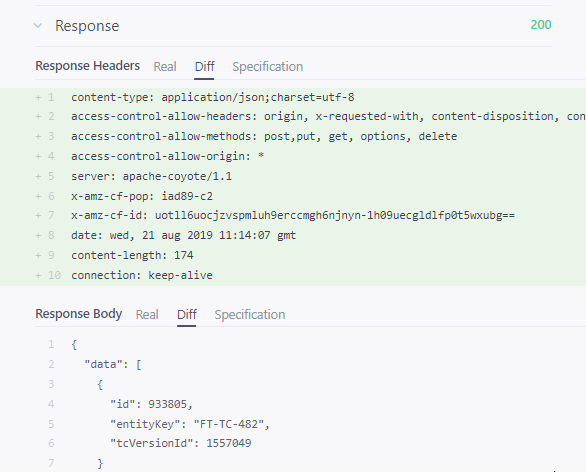Viewport: 586px width, 472px height.
Task: Click the 200 status code
Action: (541, 25)
